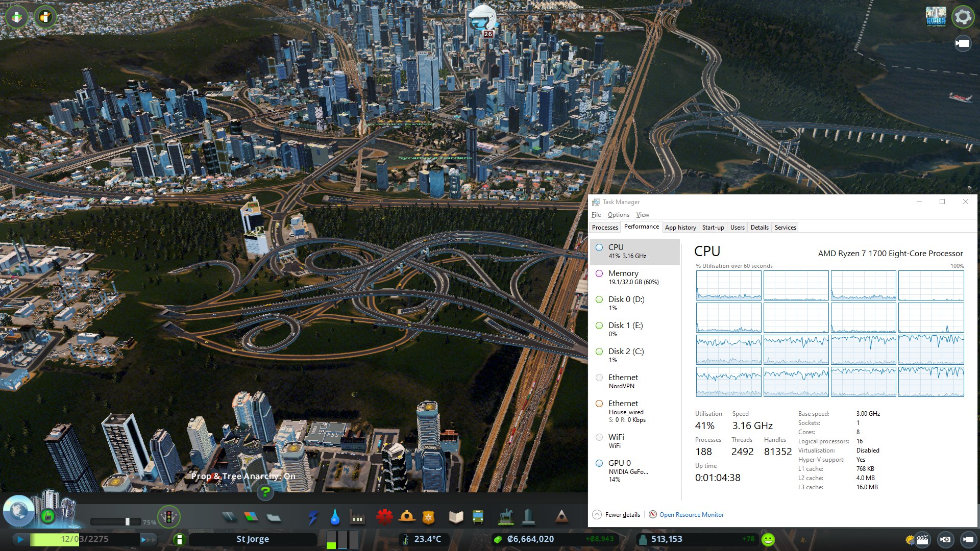Open the unique buildings monument menu
This screenshot has width=980, height=551.
click(528, 517)
